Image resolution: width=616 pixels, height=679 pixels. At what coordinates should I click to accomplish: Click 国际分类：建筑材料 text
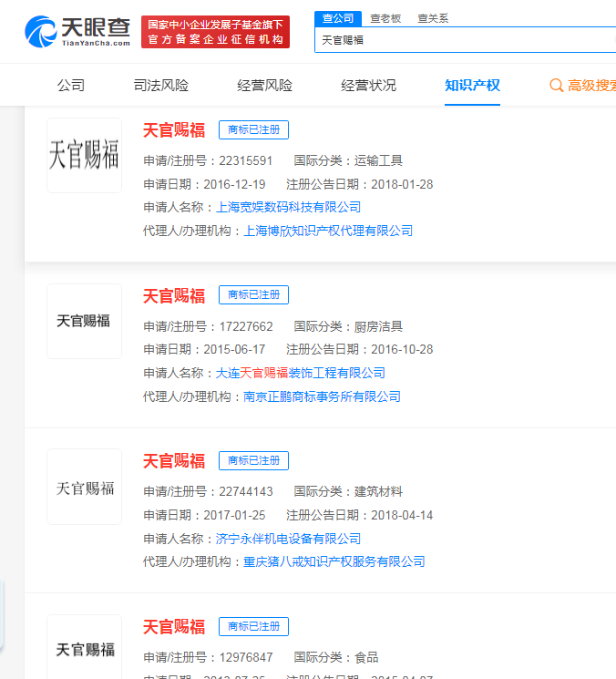348,491
